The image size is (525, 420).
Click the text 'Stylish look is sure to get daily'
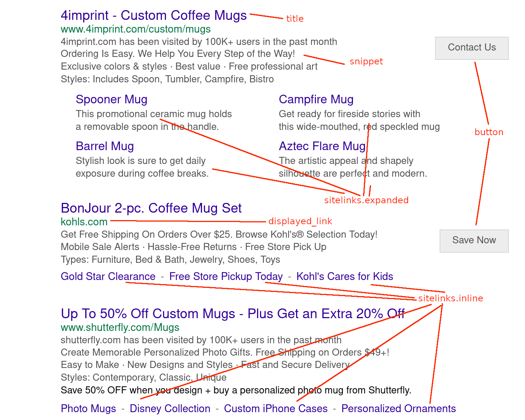pyautogui.click(x=141, y=161)
